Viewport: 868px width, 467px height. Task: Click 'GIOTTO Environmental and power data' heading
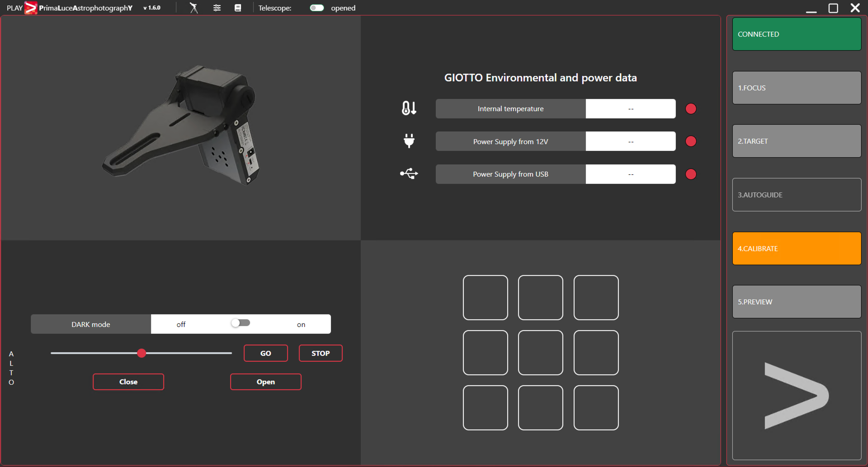pyautogui.click(x=540, y=78)
